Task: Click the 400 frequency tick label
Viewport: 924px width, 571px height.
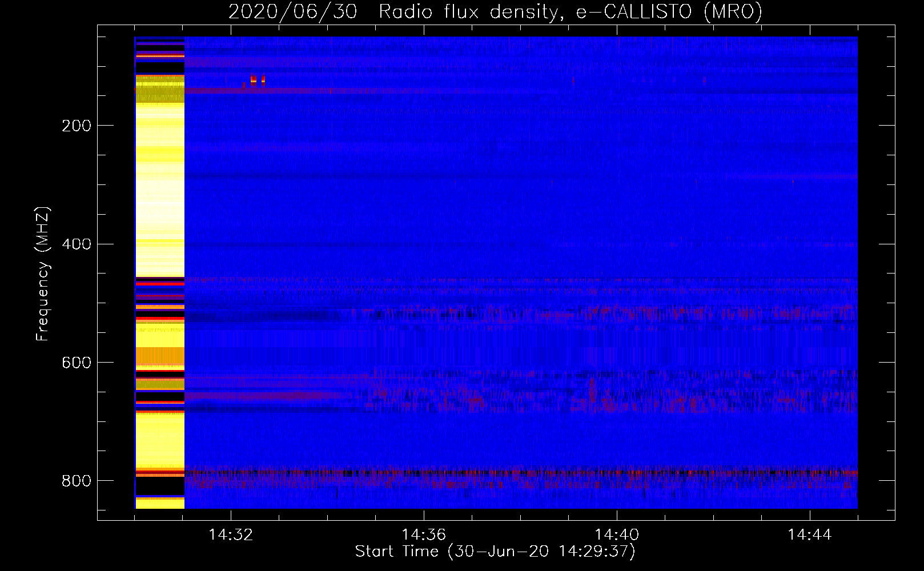Action: pos(77,244)
